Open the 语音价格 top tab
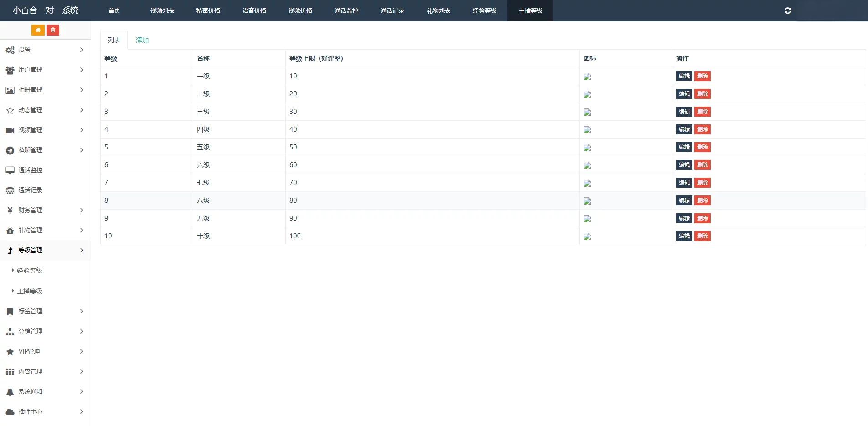 pyautogui.click(x=254, y=10)
